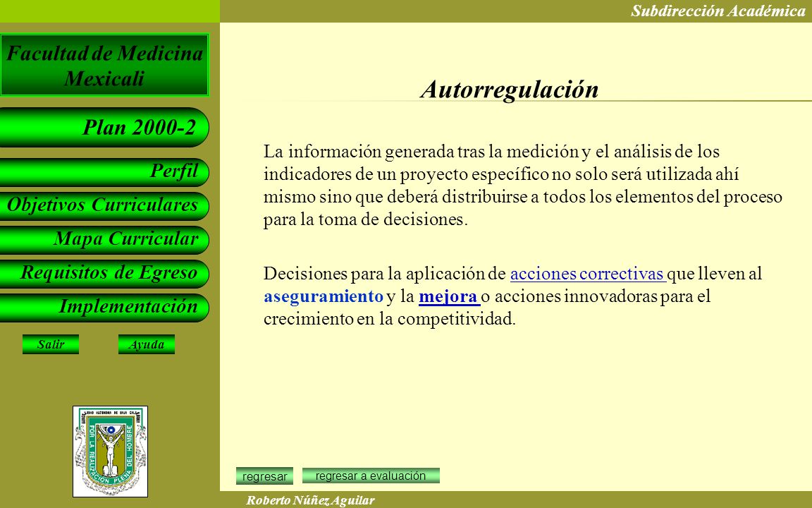Click the regresar button

pyautogui.click(x=264, y=476)
